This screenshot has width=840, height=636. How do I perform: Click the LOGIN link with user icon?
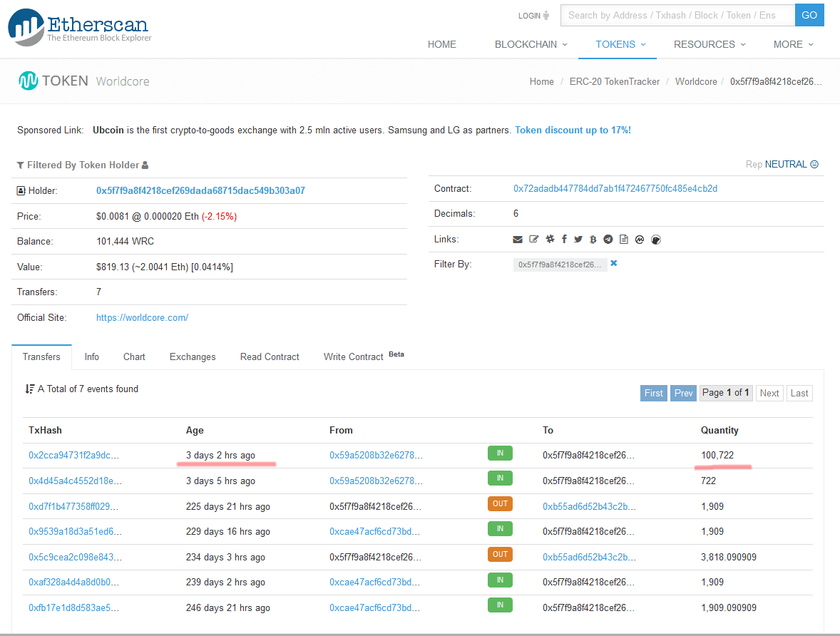pyautogui.click(x=533, y=16)
